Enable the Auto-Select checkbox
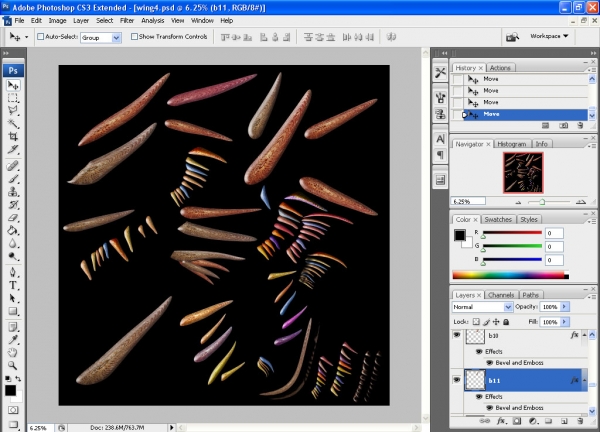600x432 pixels. [x=40, y=37]
